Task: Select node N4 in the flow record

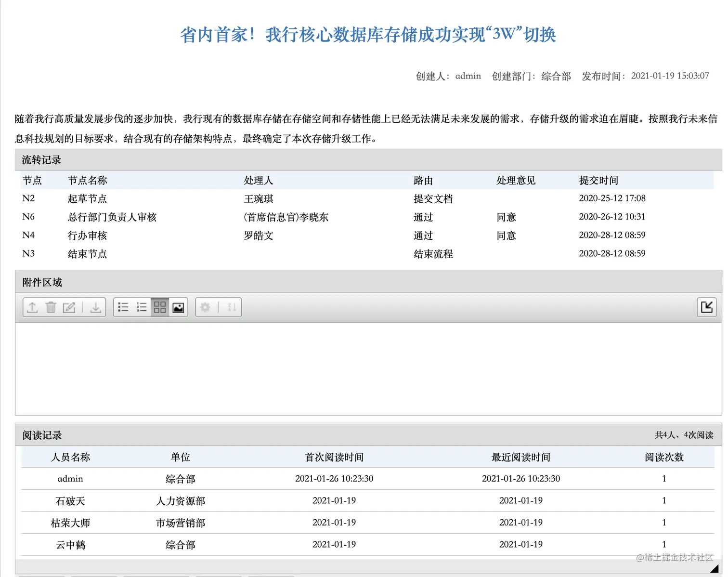Action: click(x=28, y=235)
